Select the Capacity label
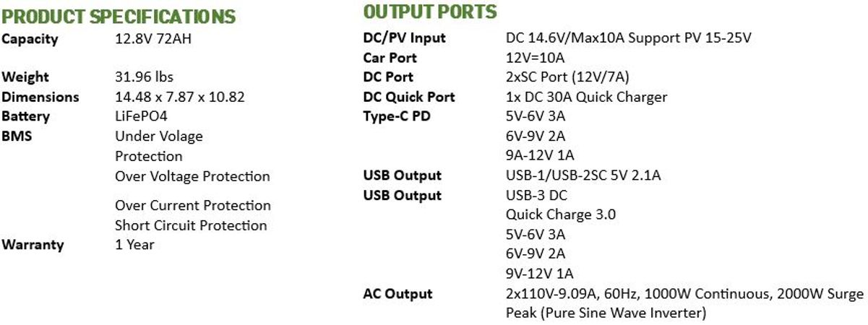868x325 pixels. point(30,40)
